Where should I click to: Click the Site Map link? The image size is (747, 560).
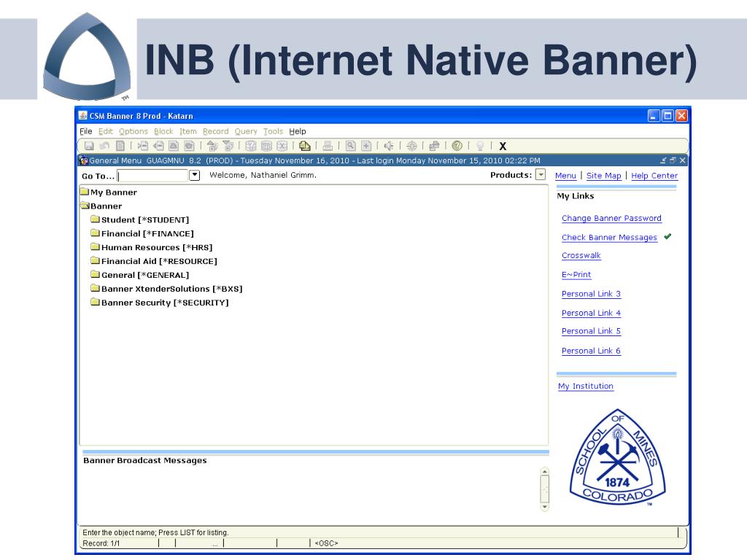click(603, 176)
